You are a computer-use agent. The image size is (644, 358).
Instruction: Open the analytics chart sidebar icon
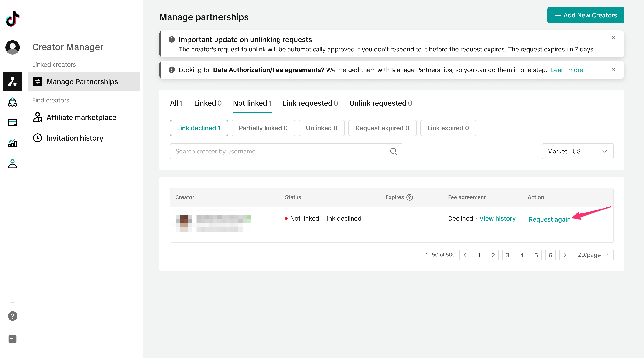coord(13,143)
